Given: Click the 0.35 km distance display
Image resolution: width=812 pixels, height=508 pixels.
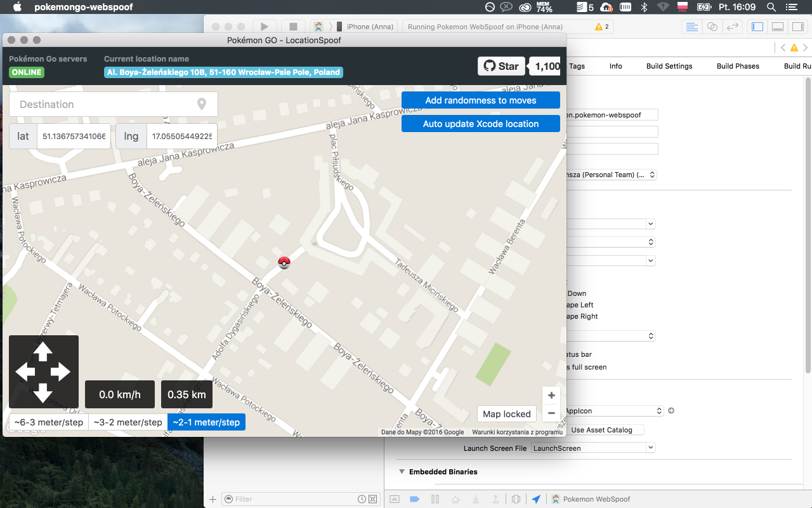Looking at the screenshot, I should tap(187, 394).
